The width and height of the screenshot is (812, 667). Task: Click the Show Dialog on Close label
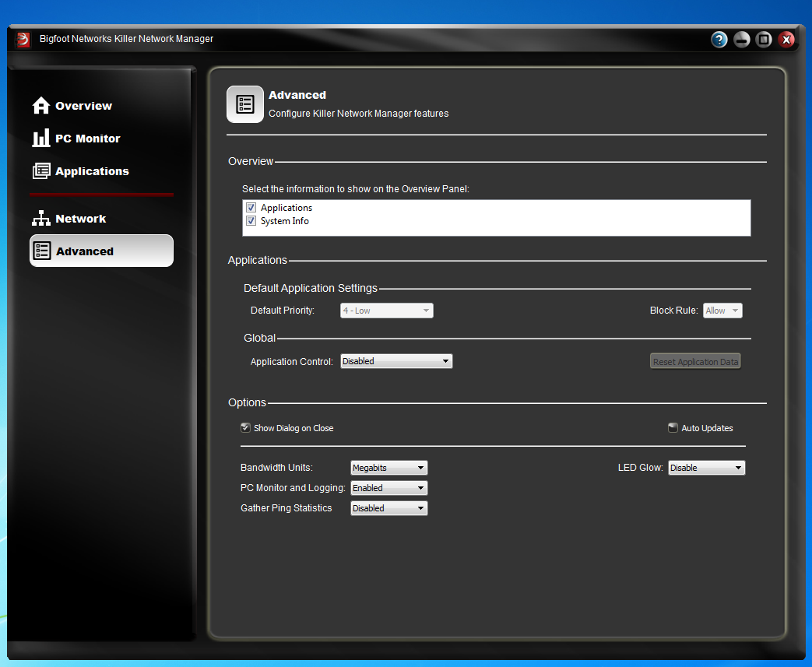[294, 428]
